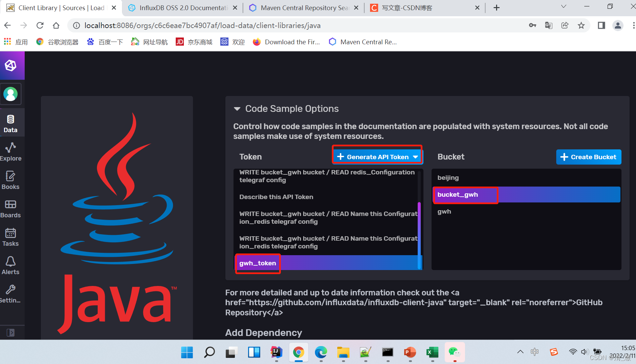The height and width of the screenshot is (364, 636).
Task: Open the 百度一下 bookmark
Action: [105, 42]
